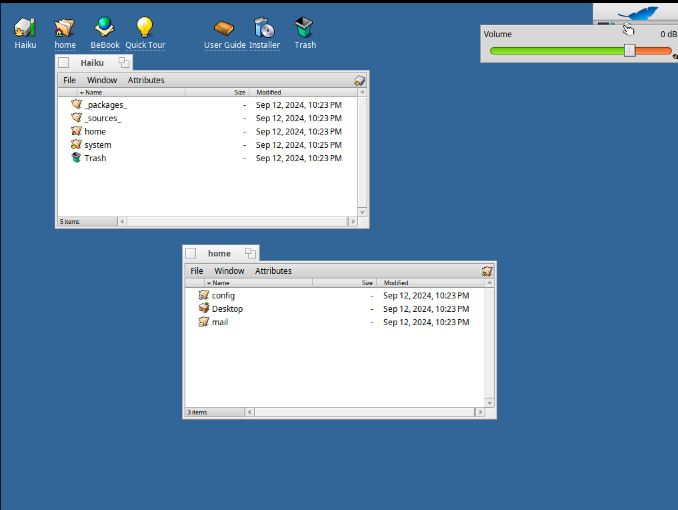Screen dimensions: 678x510
Task: Click Trash row's modified date in Haiku window
Action: point(299,158)
